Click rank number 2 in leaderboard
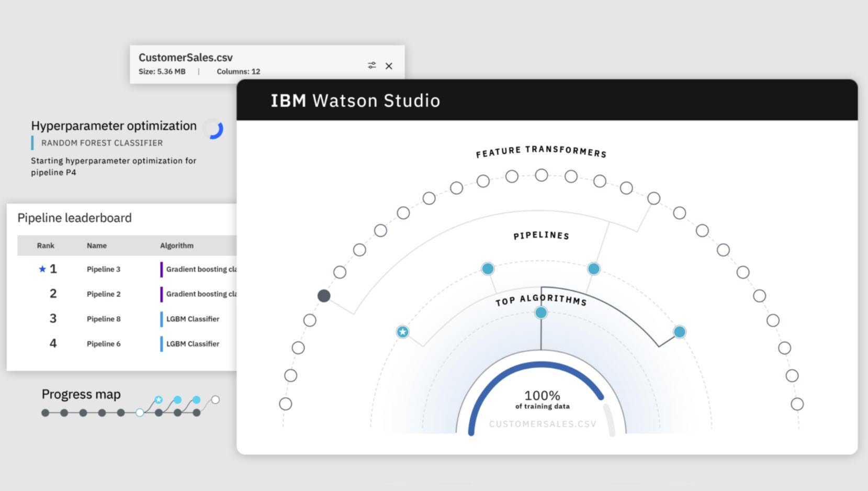868x491 pixels. [53, 294]
